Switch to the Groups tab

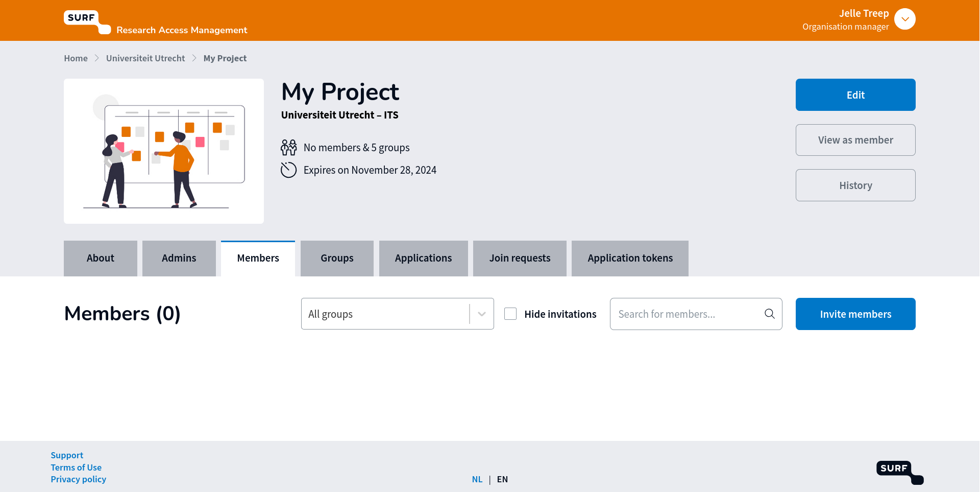tap(337, 259)
